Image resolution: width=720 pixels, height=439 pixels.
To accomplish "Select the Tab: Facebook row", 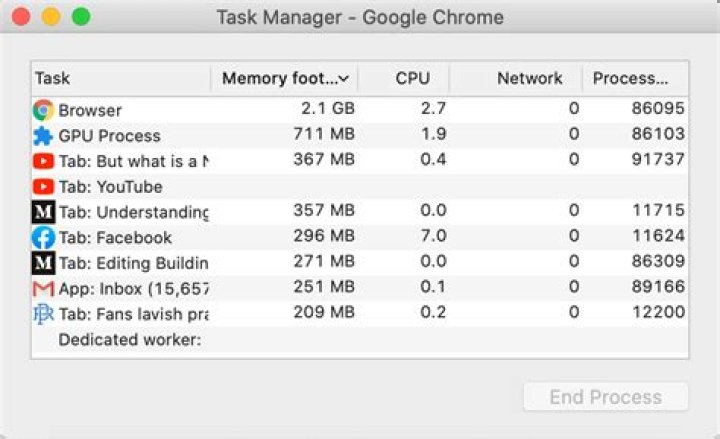I will [360, 237].
